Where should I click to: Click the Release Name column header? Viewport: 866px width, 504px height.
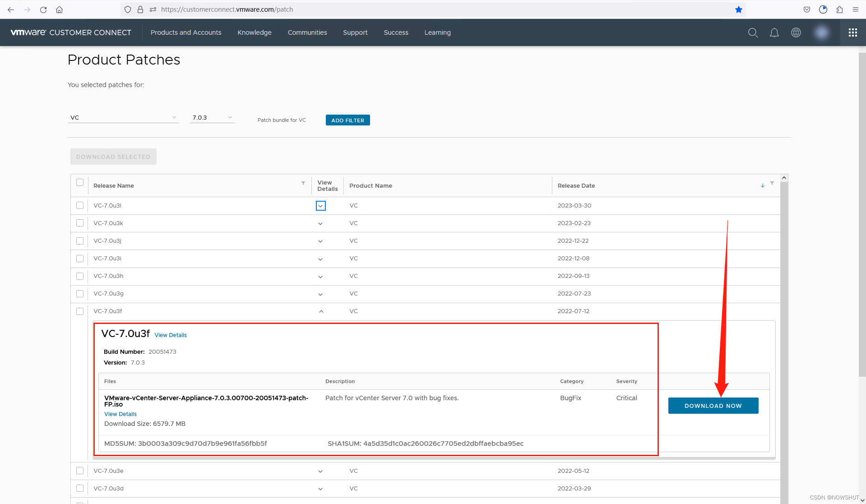click(x=114, y=185)
